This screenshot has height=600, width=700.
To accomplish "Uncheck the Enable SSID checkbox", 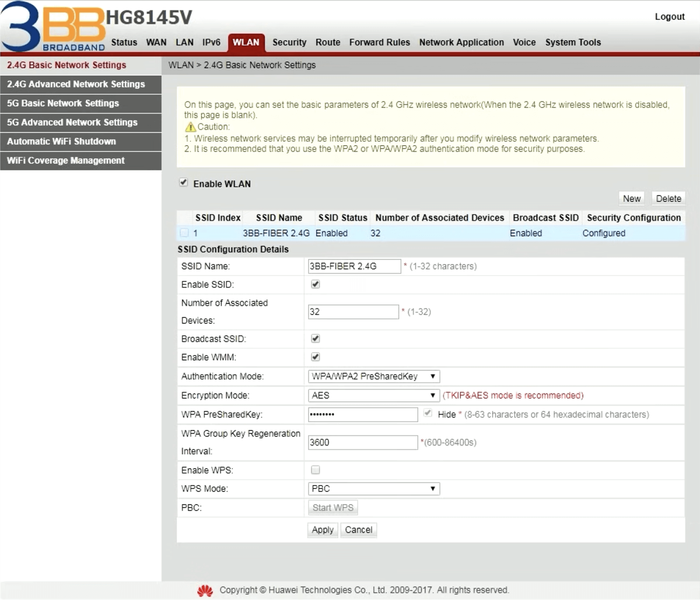I will (315, 284).
